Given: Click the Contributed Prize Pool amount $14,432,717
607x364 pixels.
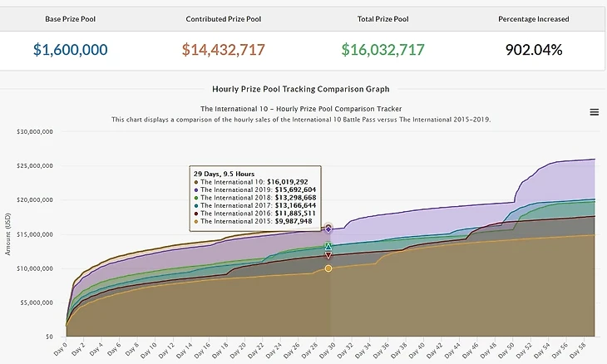Looking at the screenshot, I should 223,50.
